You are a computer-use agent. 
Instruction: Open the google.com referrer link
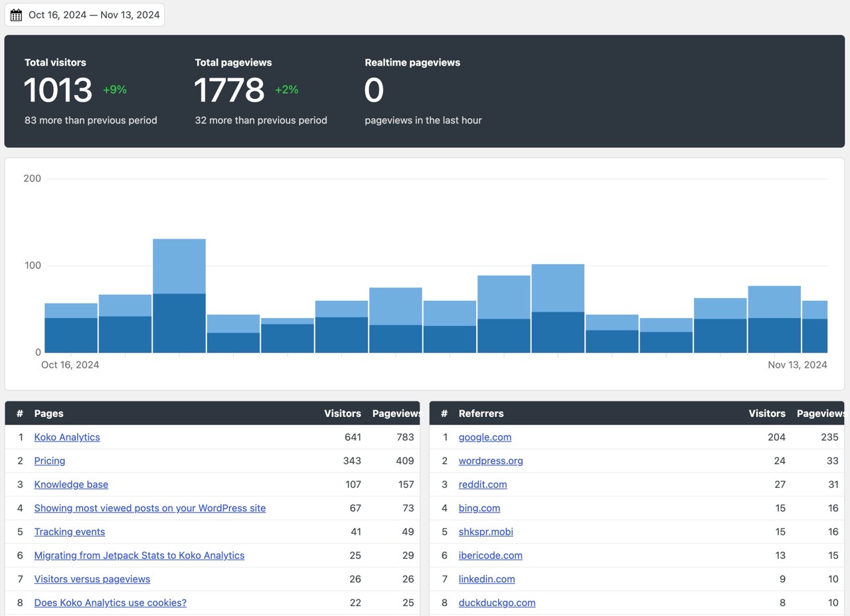(x=485, y=437)
